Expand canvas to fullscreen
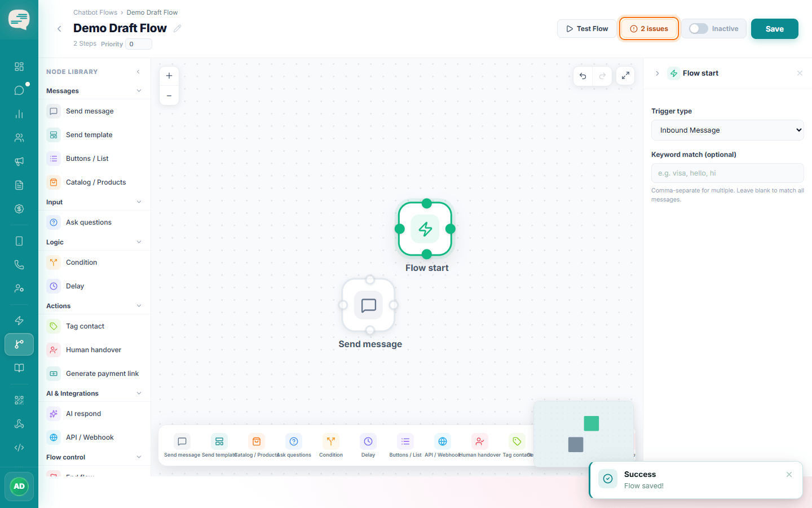The height and width of the screenshot is (508, 812). 625,76
